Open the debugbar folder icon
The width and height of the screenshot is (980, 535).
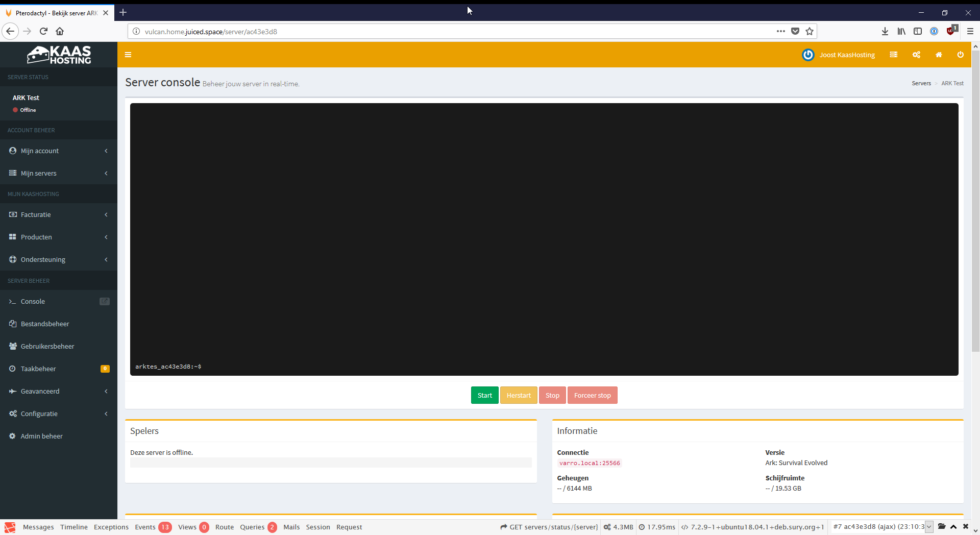[942, 526]
